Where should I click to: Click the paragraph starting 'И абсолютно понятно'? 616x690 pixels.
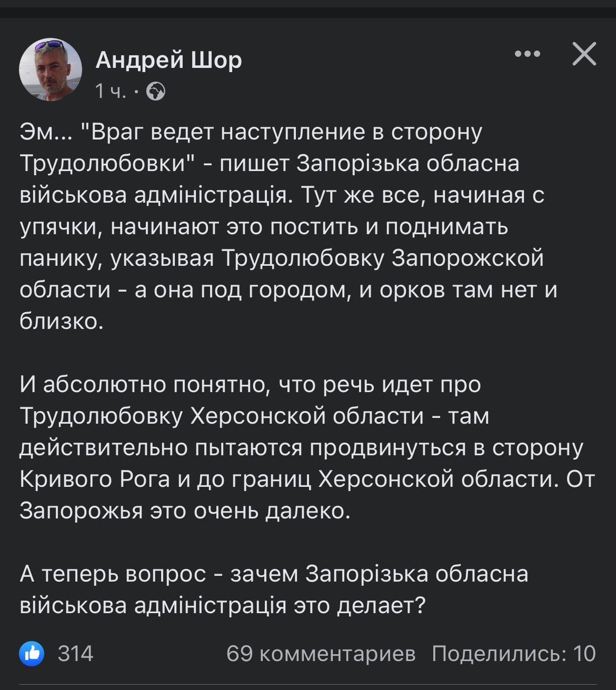point(307,447)
